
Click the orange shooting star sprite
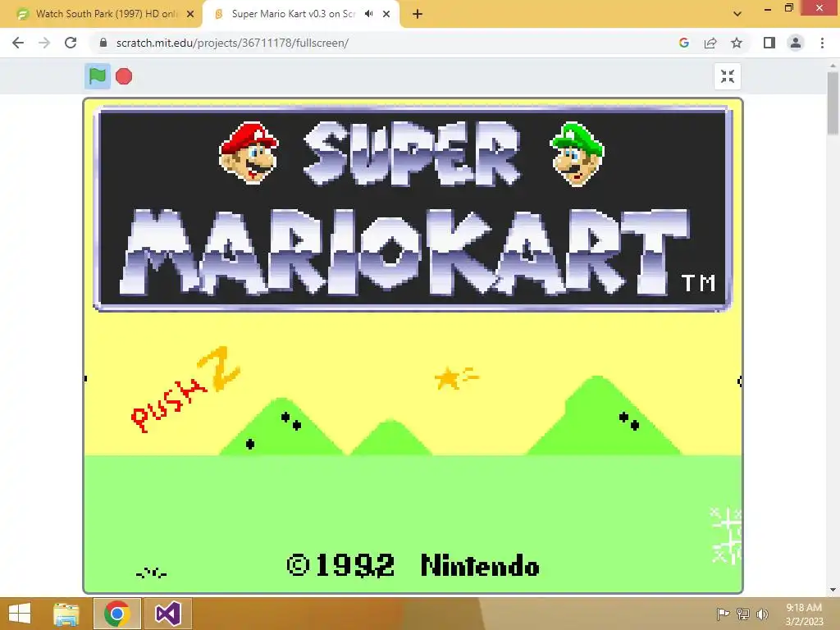[456, 377]
